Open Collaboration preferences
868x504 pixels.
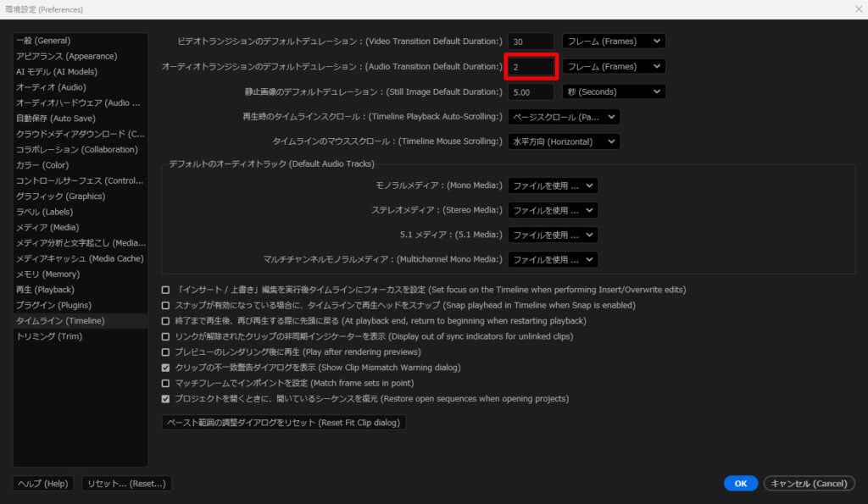coord(81,149)
